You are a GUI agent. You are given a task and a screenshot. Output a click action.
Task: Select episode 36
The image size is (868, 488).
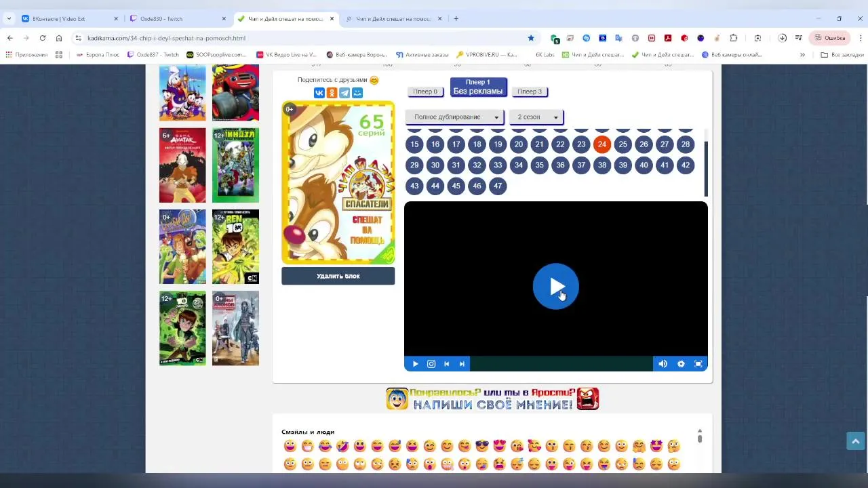(x=560, y=165)
